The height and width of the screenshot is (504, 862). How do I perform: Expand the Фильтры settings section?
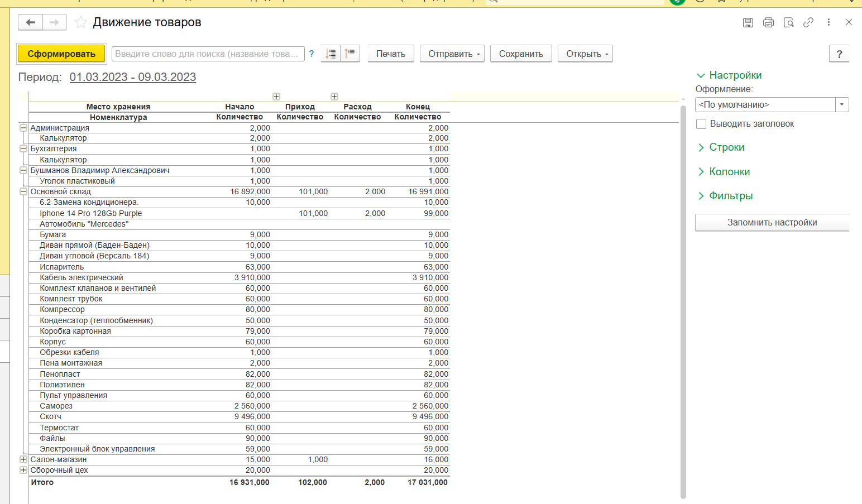[x=730, y=196]
